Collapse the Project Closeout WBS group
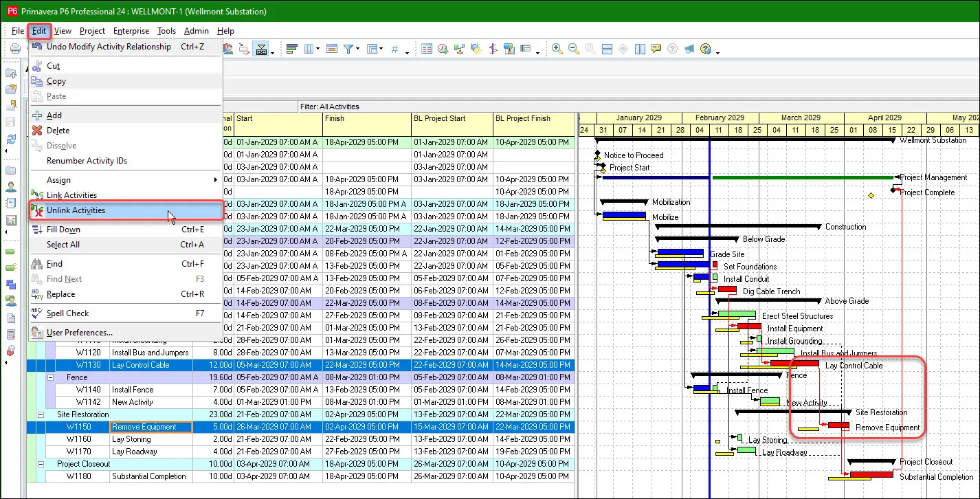The height and width of the screenshot is (499, 980). point(41,464)
